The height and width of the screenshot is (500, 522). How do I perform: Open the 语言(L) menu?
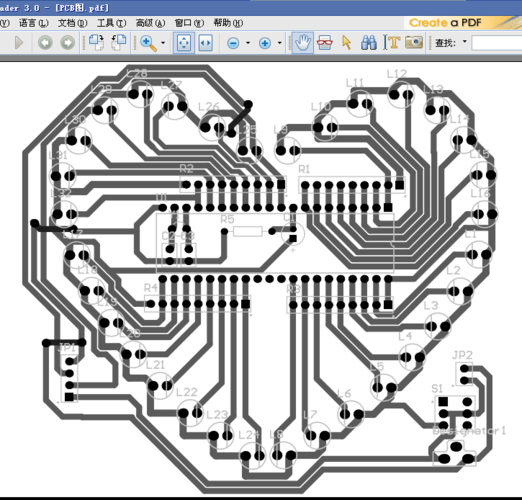34,23
